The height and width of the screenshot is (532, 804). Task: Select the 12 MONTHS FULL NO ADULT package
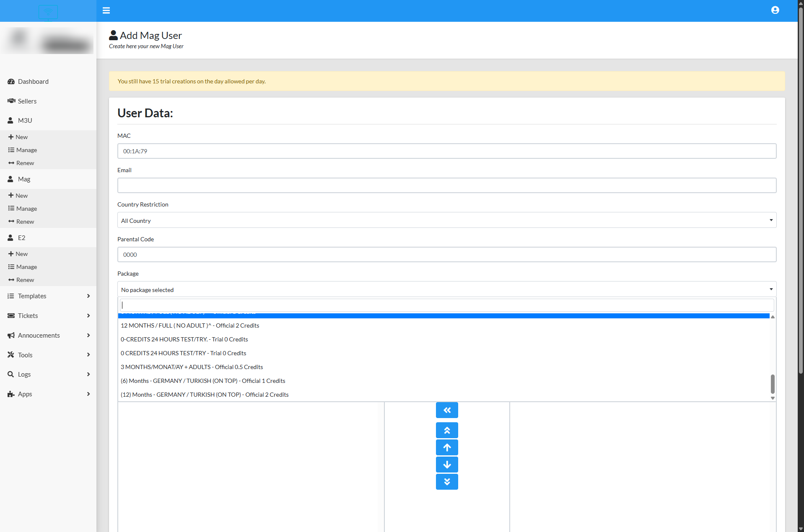click(x=190, y=325)
